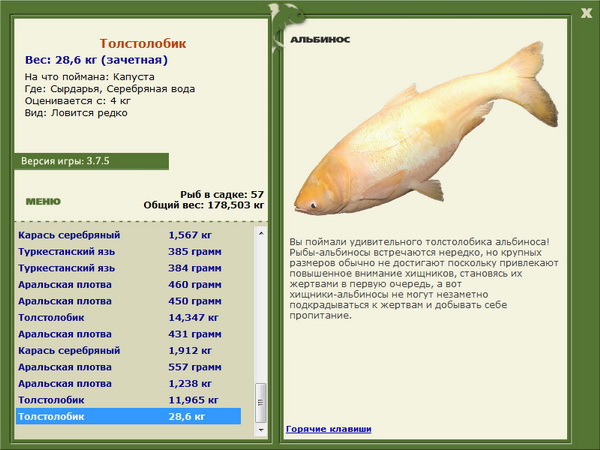This screenshot has height=450, width=600.
Task: Close the fish info window with X
Action: tap(586, 13)
